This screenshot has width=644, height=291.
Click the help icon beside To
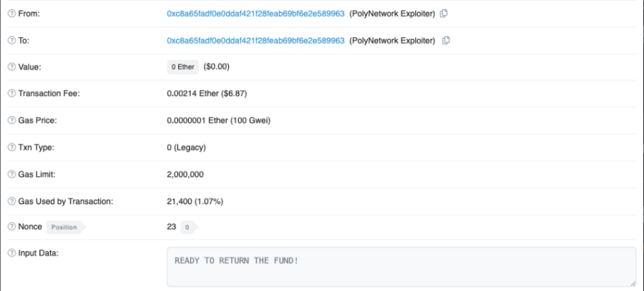tap(11, 41)
